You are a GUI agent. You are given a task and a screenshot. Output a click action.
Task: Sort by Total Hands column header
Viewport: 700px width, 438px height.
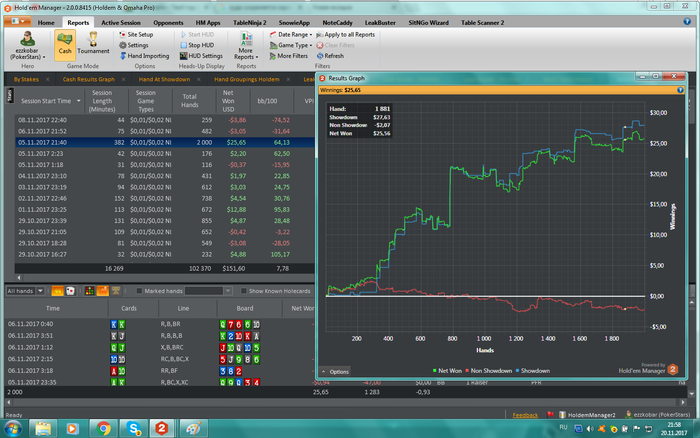[189, 101]
